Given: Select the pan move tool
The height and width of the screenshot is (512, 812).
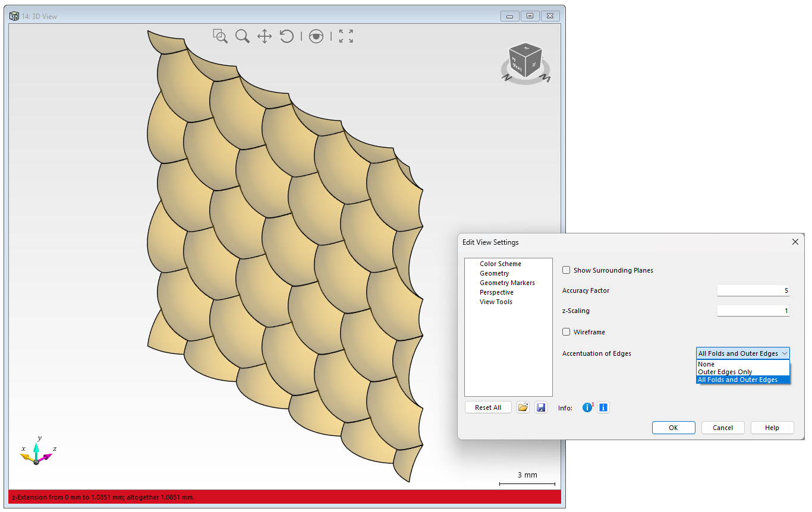Looking at the screenshot, I should point(265,36).
